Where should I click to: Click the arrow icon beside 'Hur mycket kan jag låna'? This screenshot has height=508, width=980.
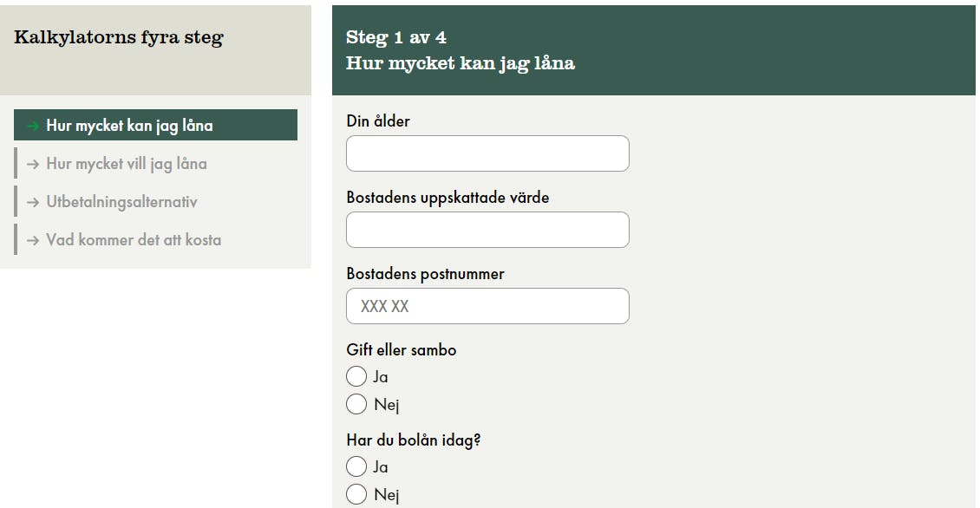(31, 125)
